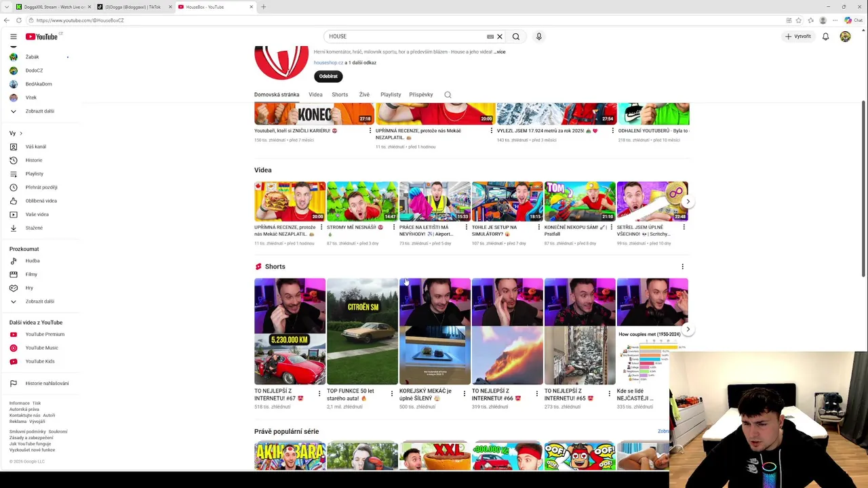The width and height of the screenshot is (868, 488).
Task: Reload page with browser refresh button
Action: [19, 20]
